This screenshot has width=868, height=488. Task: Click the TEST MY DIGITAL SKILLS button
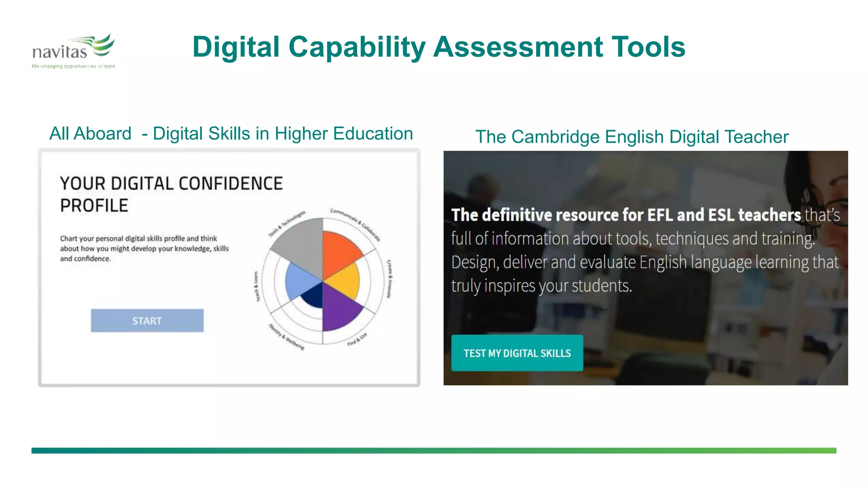(x=517, y=353)
